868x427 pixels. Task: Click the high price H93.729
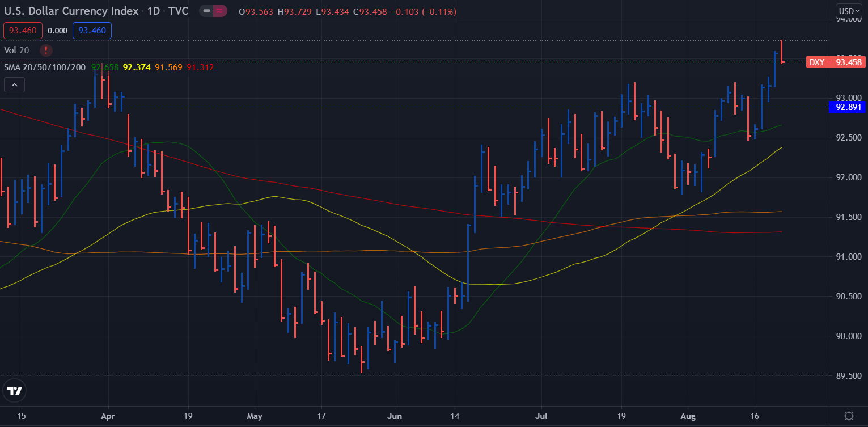295,11
